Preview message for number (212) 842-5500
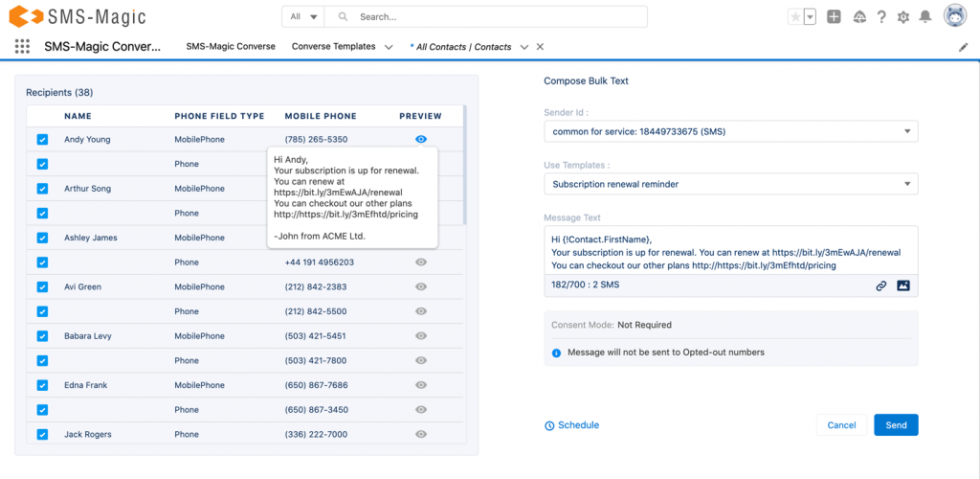 tap(421, 311)
